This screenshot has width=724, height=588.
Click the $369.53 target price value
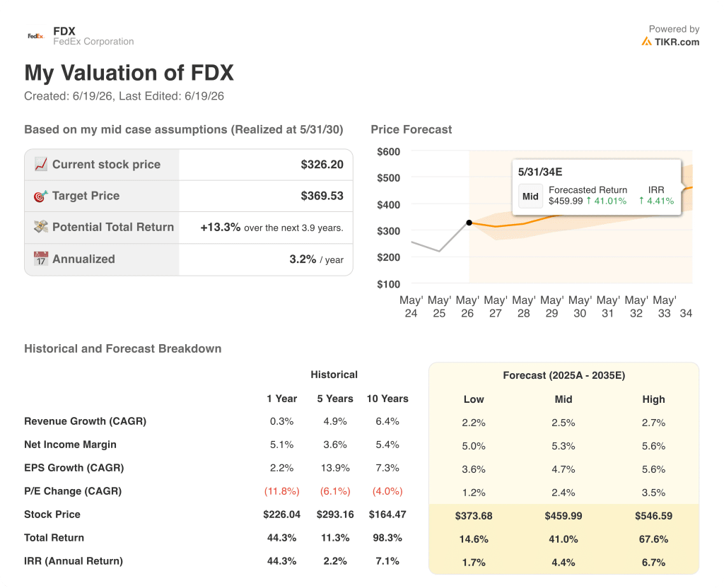tap(322, 196)
